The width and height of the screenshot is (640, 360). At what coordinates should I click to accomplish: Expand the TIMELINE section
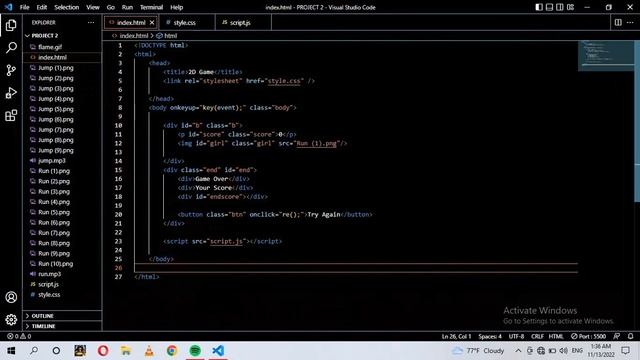point(62,326)
